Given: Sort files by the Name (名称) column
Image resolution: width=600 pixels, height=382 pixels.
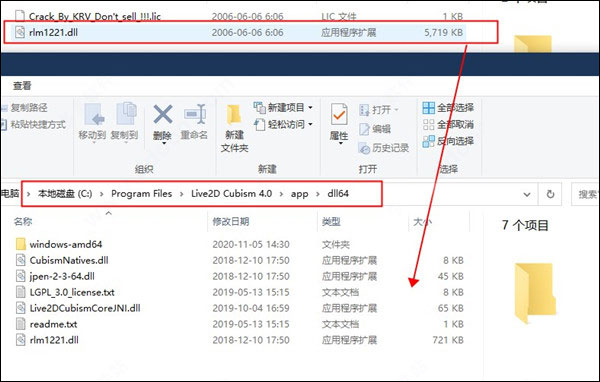Looking at the screenshot, I should click(x=23, y=221).
